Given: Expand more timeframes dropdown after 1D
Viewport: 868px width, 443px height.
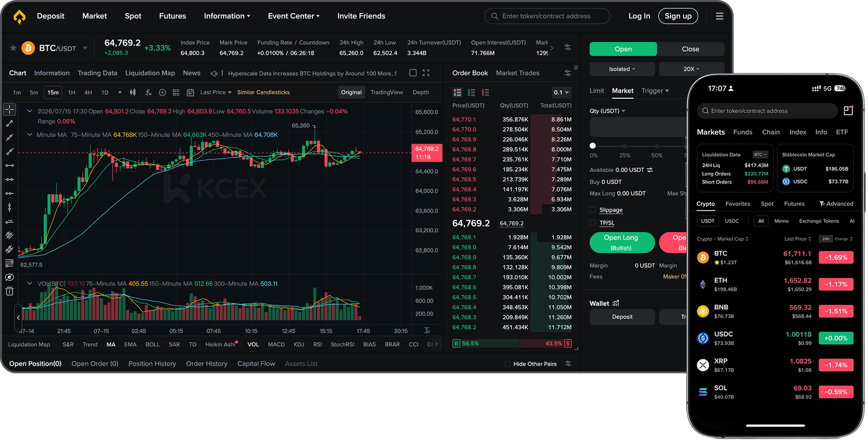Looking at the screenshot, I should pyautogui.click(x=120, y=92).
